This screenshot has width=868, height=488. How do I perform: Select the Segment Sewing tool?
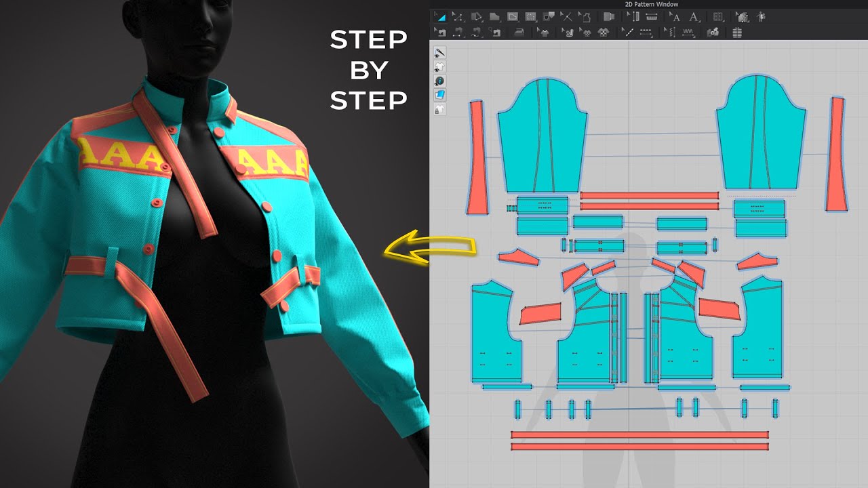point(458,32)
